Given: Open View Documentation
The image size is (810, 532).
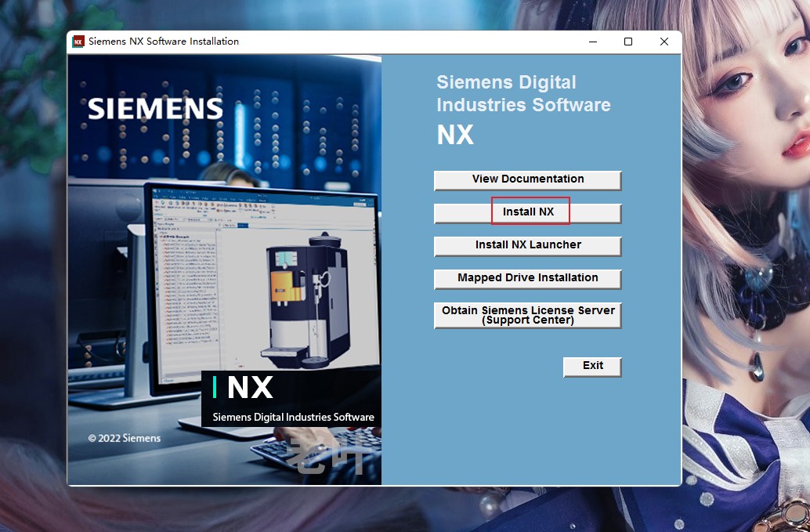Looking at the screenshot, I should pyautogui.click(x=527, y=180).
